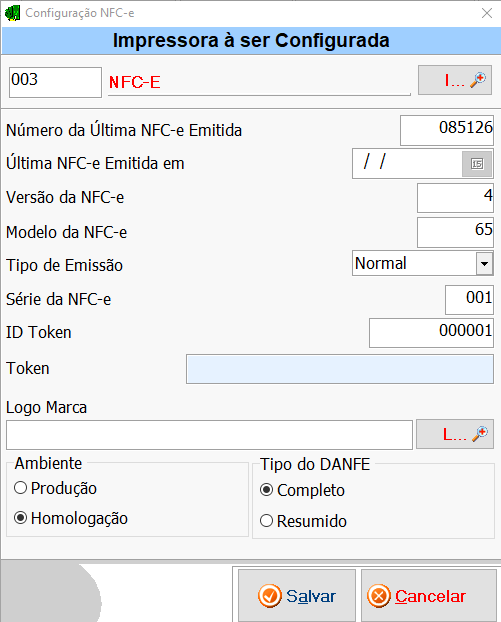Screen dimensions: 501x622
Task: Choose the Resumido DANFE type
Action: click(267, 521)
